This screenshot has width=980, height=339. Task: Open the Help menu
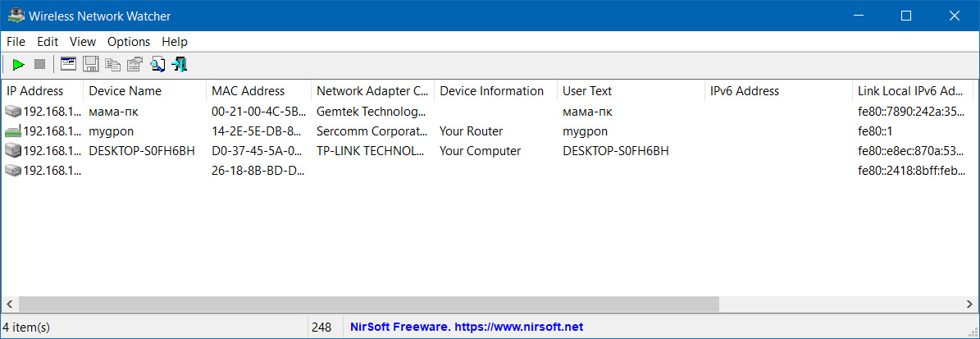[175, 42]
